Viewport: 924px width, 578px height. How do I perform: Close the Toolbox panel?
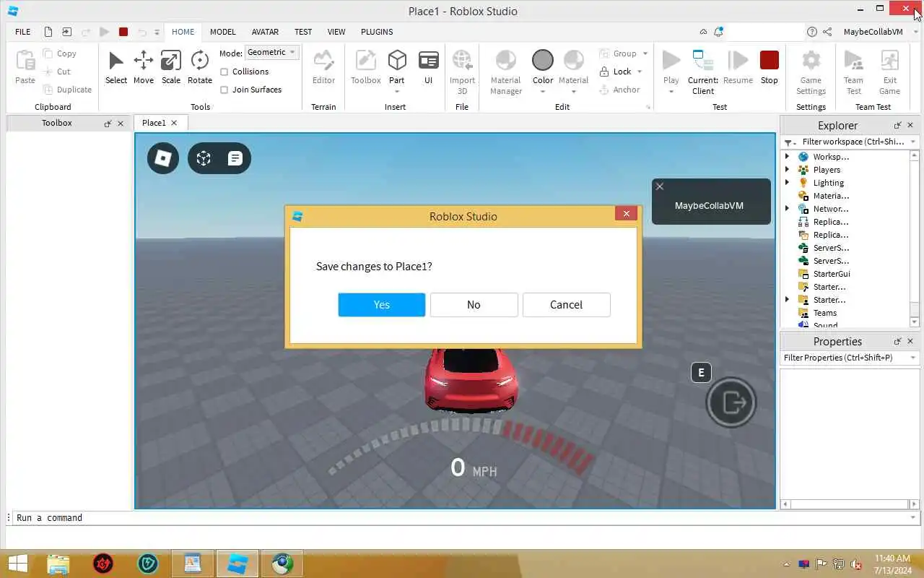click(x=121, y=124)
